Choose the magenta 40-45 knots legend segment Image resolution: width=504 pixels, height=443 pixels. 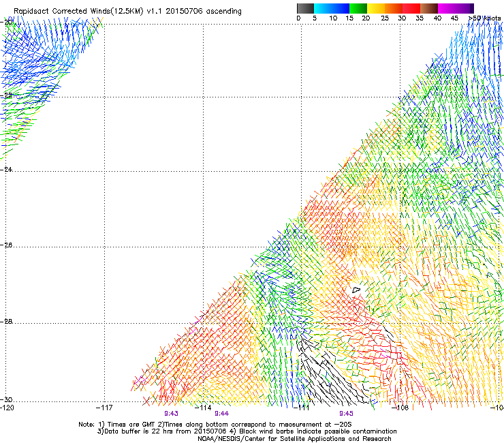(447, 8)
